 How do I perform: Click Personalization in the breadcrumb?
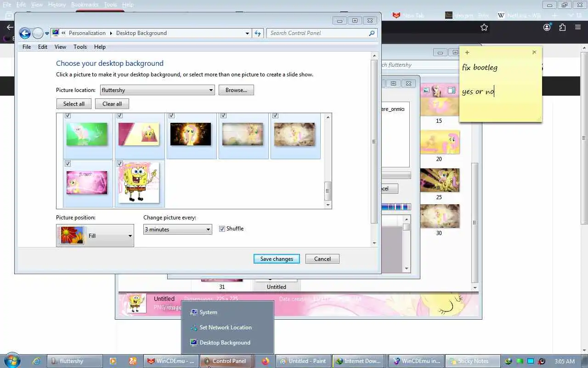[87, 33]
